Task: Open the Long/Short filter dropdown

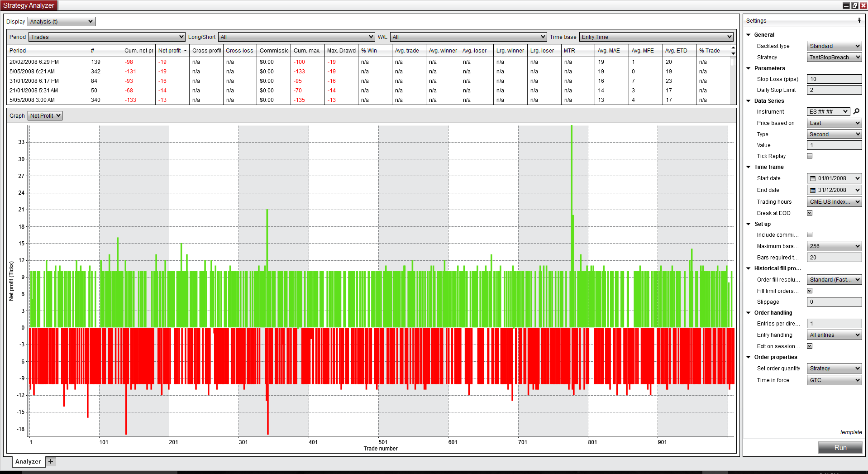Action: (x=296, y=37)
